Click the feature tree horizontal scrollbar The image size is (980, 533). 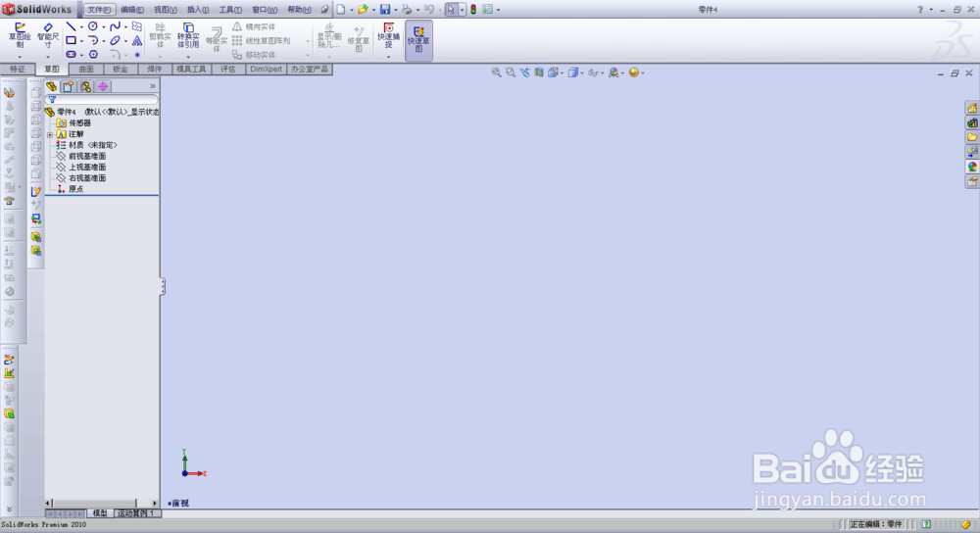coord(102,503)
